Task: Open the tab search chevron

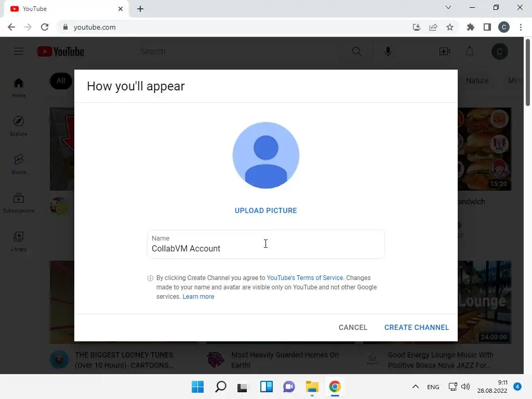Action: [448, 7]
